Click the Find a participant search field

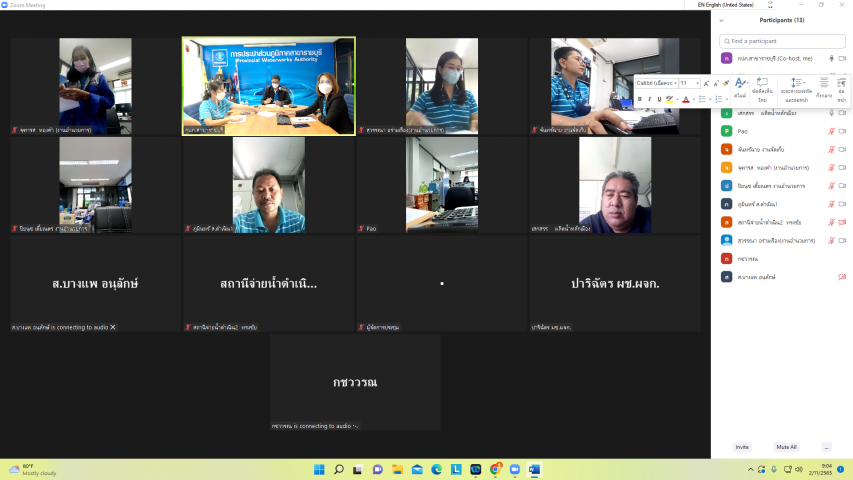(782, 41)
